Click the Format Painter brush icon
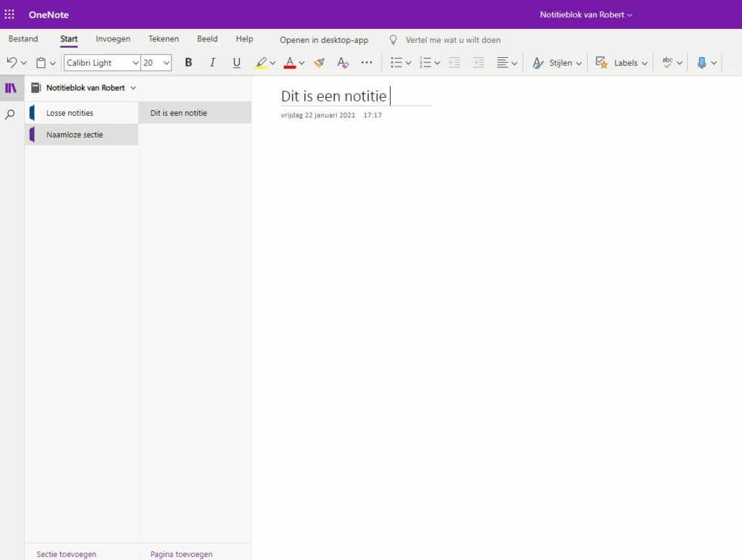 click(x=319, y=63)
